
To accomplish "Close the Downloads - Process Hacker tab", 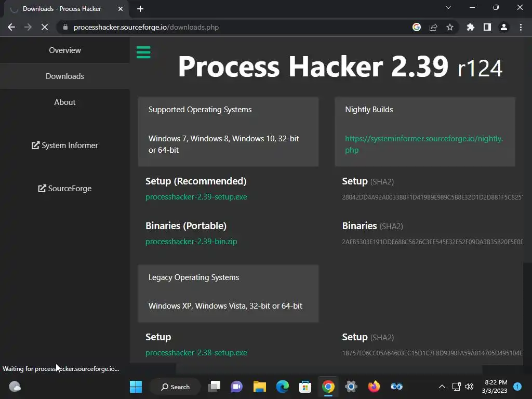I will 121,9.
